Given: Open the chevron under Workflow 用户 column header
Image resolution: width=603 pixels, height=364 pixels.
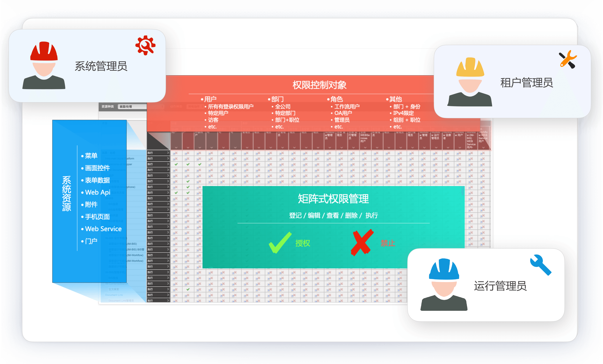Looking at the screenshot, I should 460,148.
